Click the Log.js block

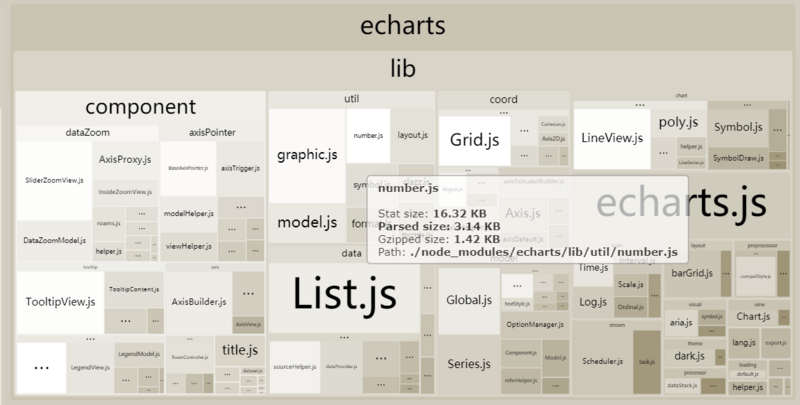[593, 302]
